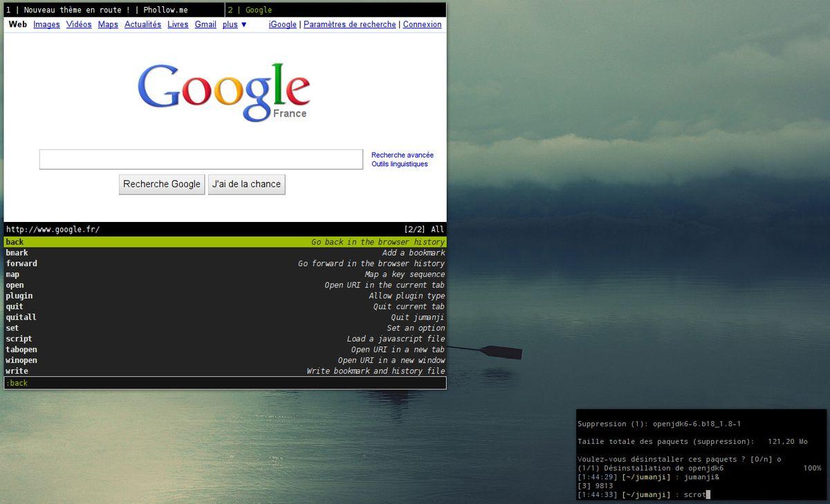The height and width of the screenshot is (504, 830).
Task: Click the 'Désinstallation de openjdk6' terminal line
Action: 699,468
